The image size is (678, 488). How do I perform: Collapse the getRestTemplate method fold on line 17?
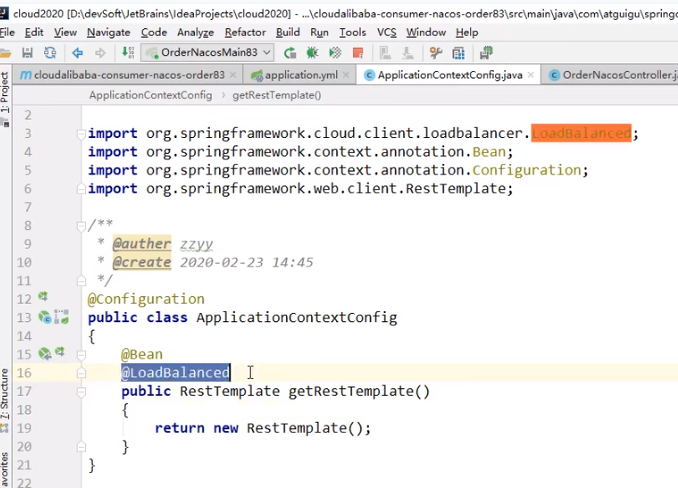[x=81, y=392]
